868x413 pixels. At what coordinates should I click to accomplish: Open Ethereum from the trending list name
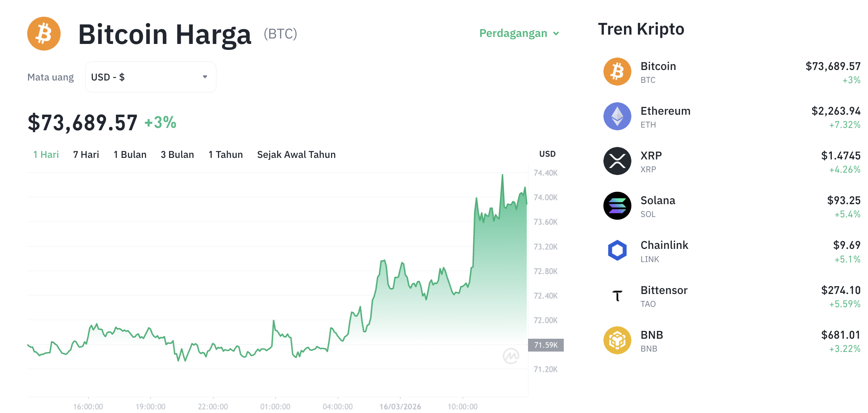[665, 110]
